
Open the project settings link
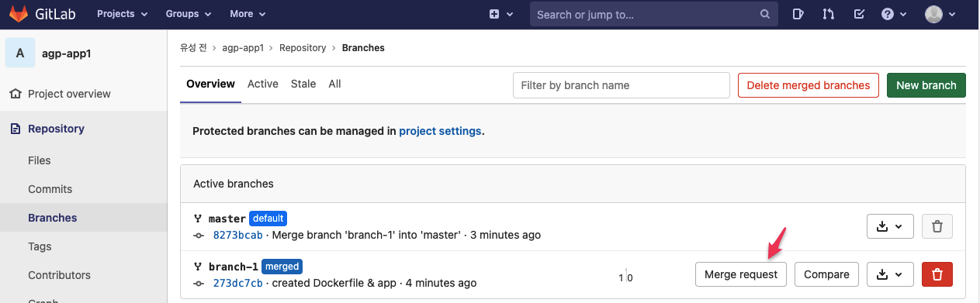pos(440,131)
